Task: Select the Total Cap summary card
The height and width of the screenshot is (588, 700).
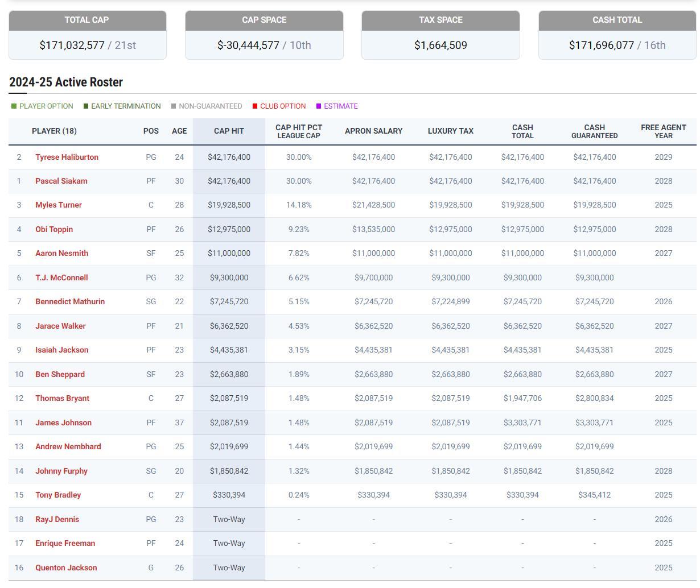Action: [88, 35]
